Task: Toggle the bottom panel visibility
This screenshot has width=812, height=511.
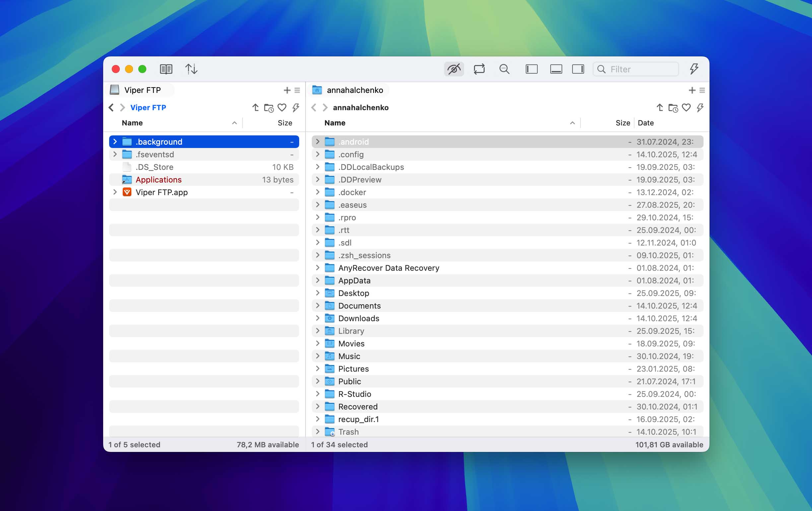Action: point(556,69)
